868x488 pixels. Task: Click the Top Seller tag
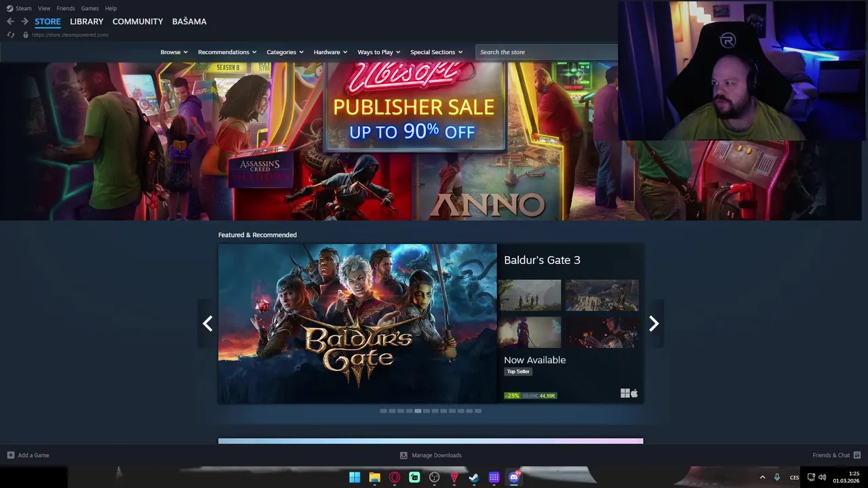click(518, 371)
